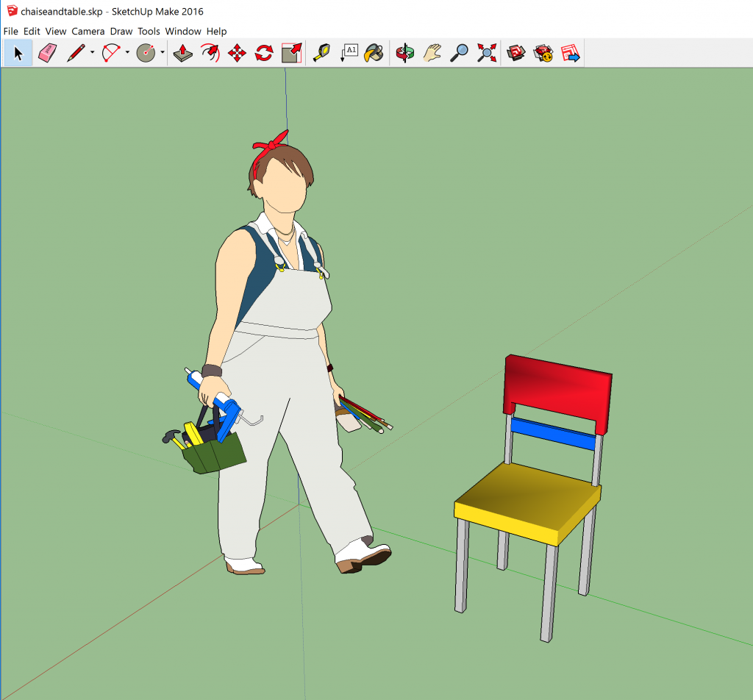Pick the Paint Bucket tool
753x700 pixels.
click(x=375, y=53)
